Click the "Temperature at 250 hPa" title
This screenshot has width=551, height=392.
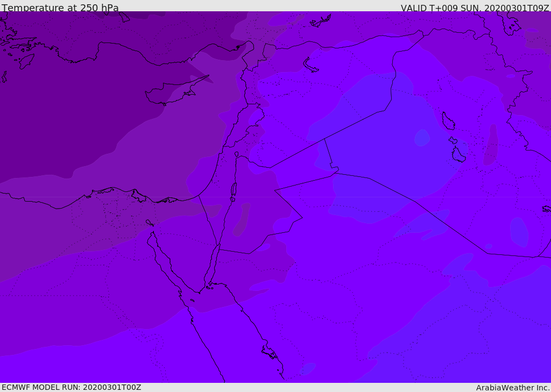click(60, 8)
